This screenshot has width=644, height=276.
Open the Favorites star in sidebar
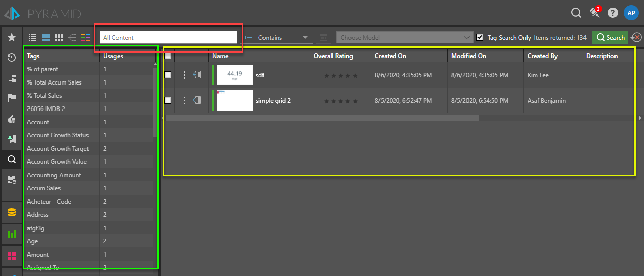[x=11, y=37]
